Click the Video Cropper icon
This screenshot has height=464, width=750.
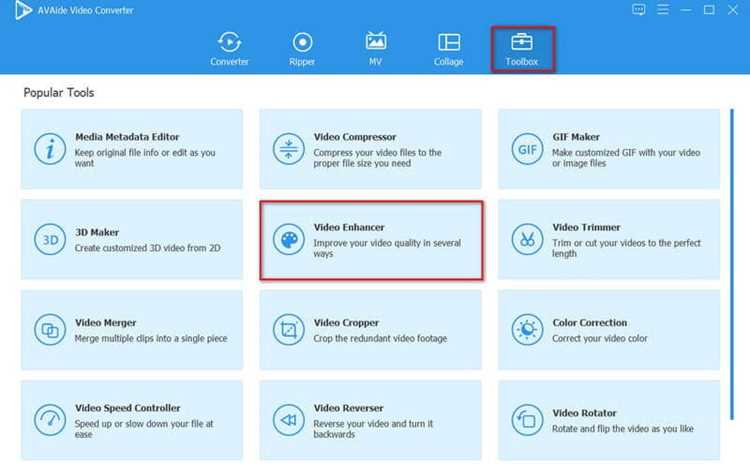pos(288,330)
